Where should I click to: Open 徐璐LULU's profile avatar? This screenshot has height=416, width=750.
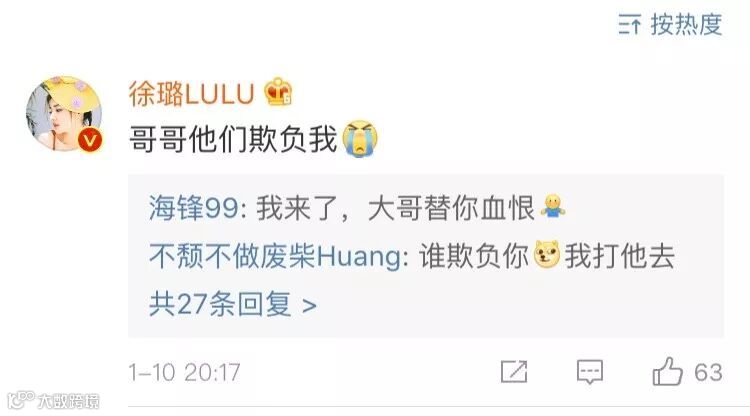tap(64, 114)
